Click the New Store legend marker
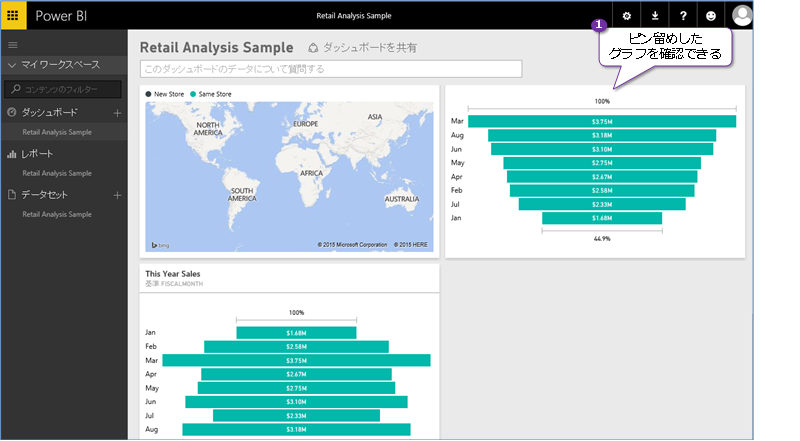The width and height of the screenshot is (800, 441). [x=148, y=94]
